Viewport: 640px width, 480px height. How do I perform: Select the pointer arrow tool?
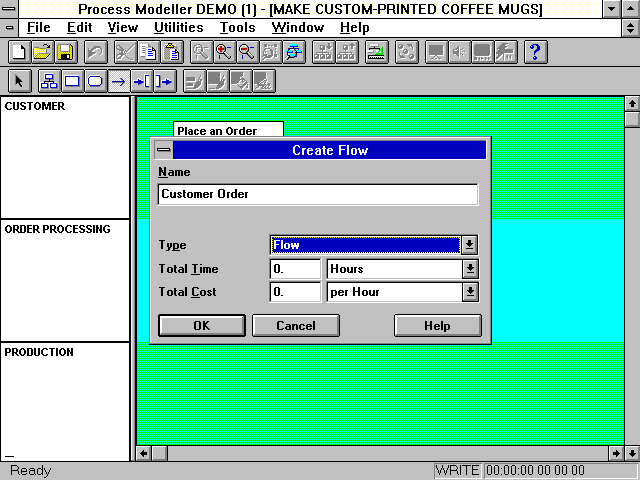click(x=19, y=81)
